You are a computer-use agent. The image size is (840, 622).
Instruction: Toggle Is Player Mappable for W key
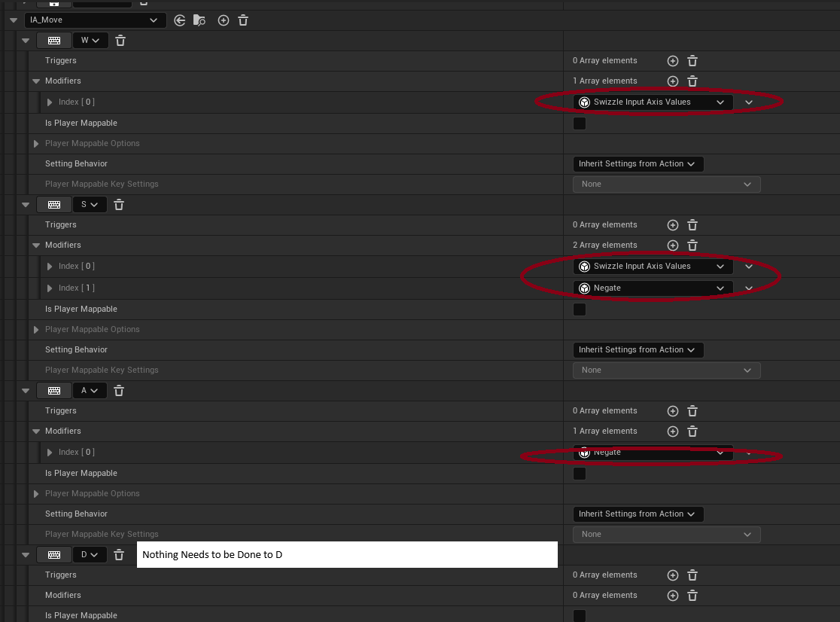(x=580, y=123)
